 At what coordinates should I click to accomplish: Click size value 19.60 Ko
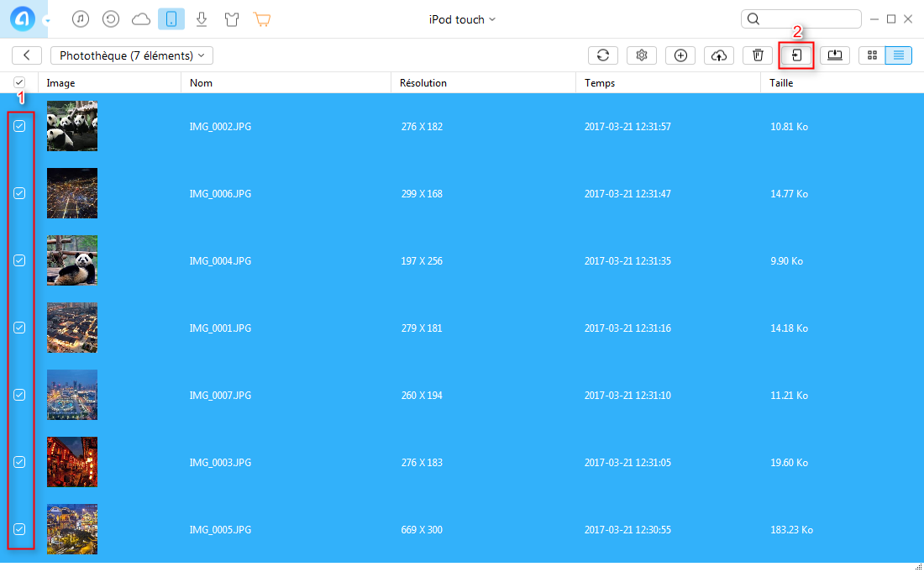point(789,463)
